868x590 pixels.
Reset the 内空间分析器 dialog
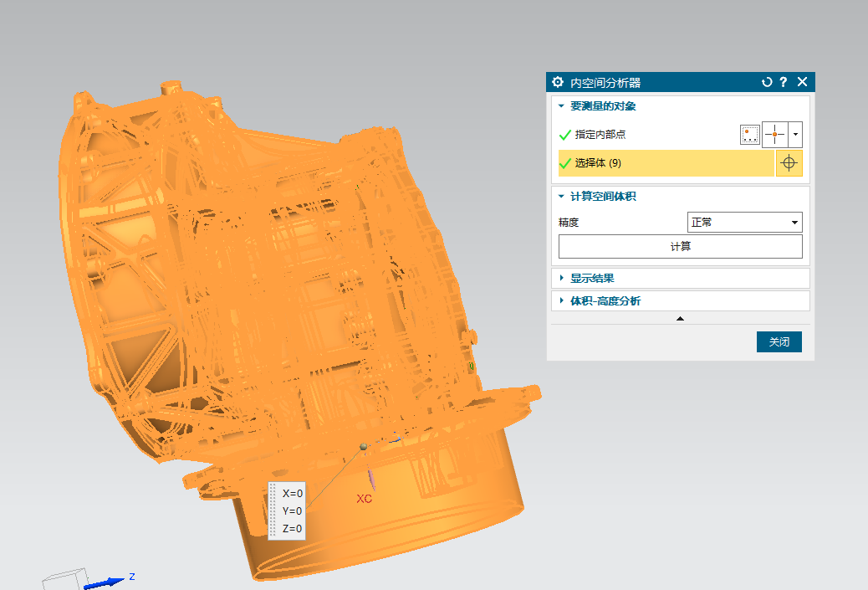[767, 82]
